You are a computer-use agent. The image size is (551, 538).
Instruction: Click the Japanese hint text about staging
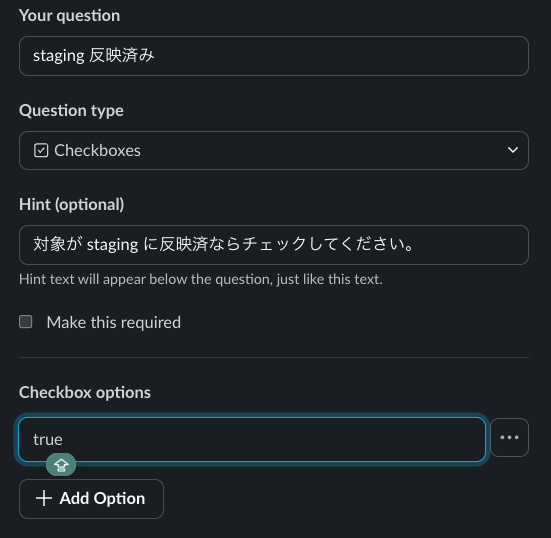(x=223, y=244)
